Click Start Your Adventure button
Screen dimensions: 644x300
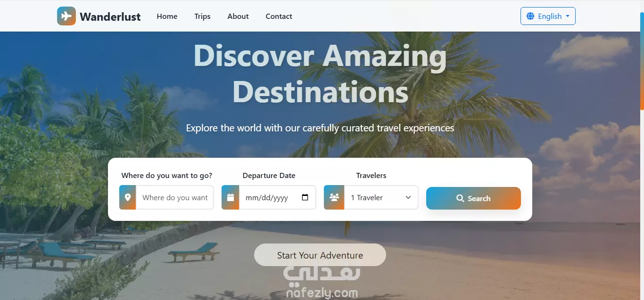pos(320,255)
